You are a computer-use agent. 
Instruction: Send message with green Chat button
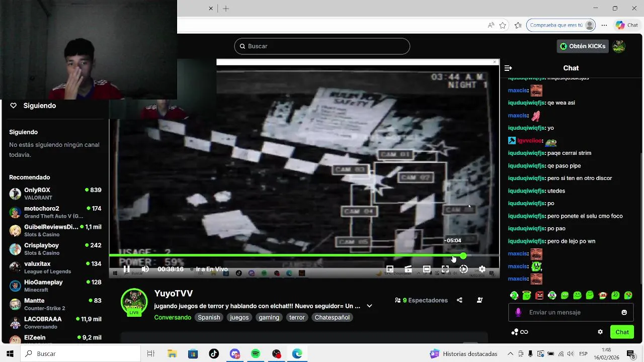point(622,332)
